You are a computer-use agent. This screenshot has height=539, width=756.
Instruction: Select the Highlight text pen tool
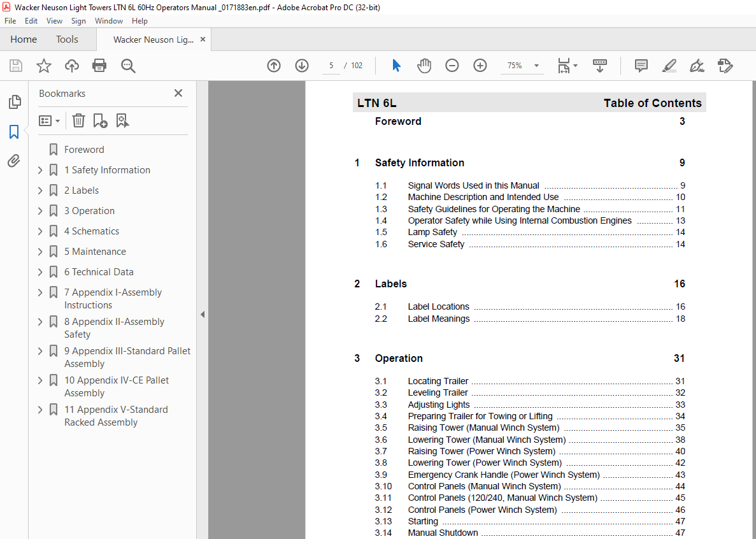point(669,66)
